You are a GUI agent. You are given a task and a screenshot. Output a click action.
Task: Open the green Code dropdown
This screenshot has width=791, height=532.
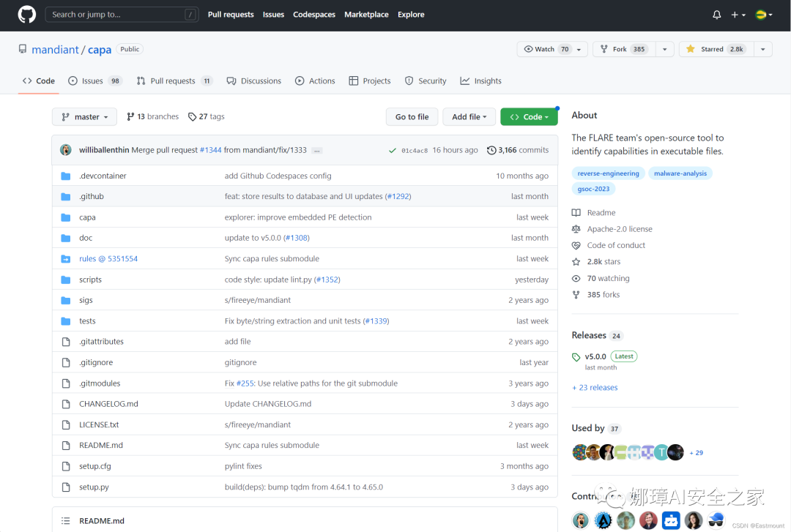(529, 116)
